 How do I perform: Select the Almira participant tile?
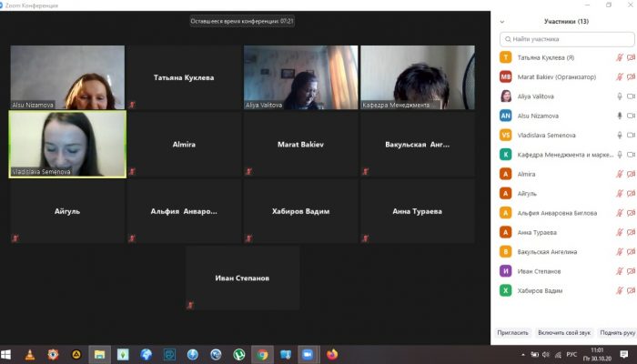184,144
